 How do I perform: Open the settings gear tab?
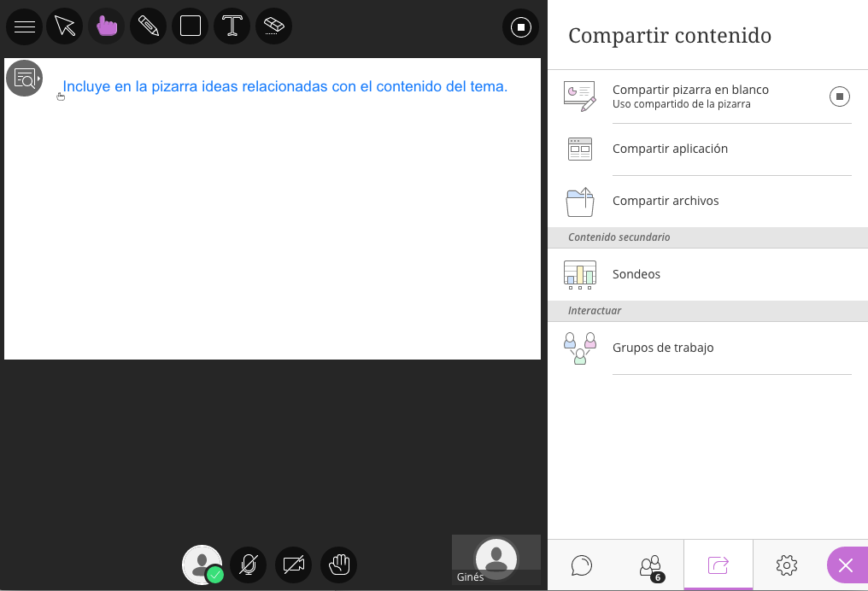tap(787, 565)
